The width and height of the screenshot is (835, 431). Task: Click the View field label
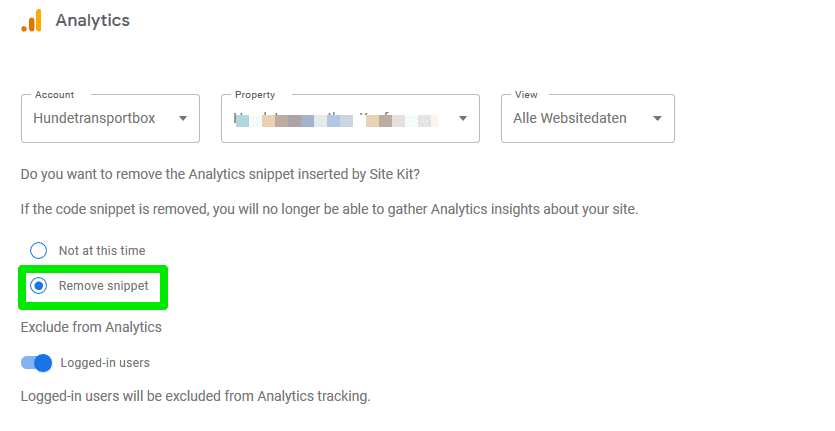526,95
